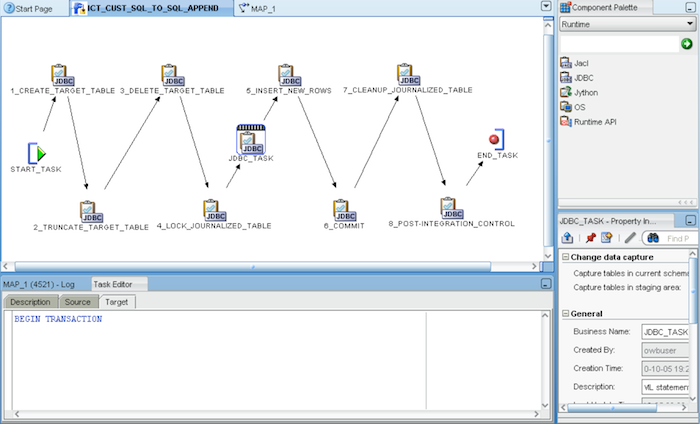Image resolution: width=700 pixels, height=424 pixels.
Task: Click the Created By field value
Action: click(x=666, y=350)
